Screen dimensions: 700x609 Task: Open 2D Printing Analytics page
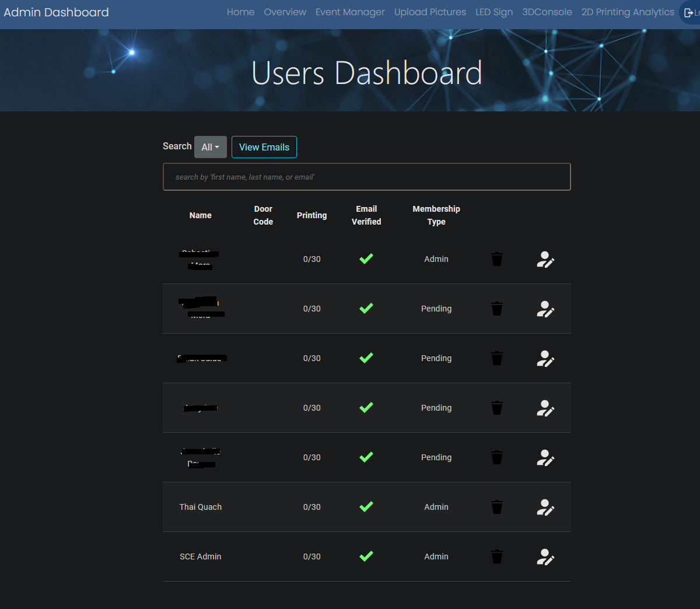click(628, 12)
